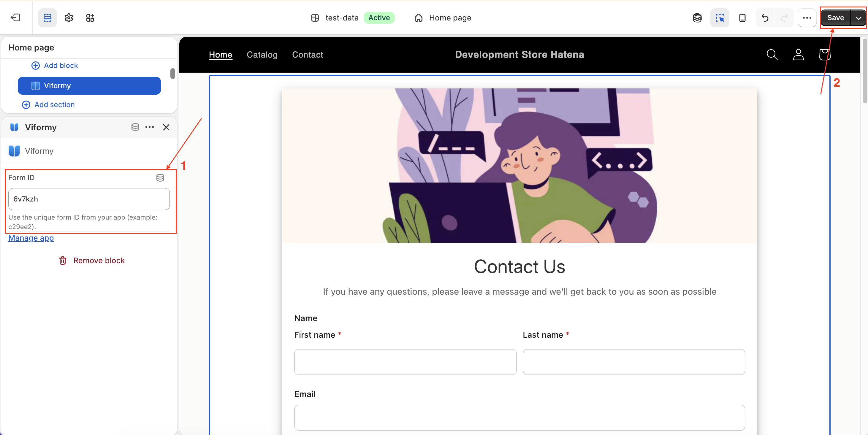Exit the theme editor via back icon
Viewport: 868px width, 435px height.
pos(15,18)
